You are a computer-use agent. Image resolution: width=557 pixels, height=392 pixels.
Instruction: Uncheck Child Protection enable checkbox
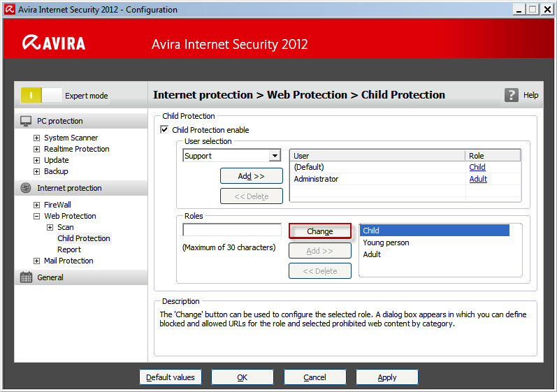pos(164,129)
